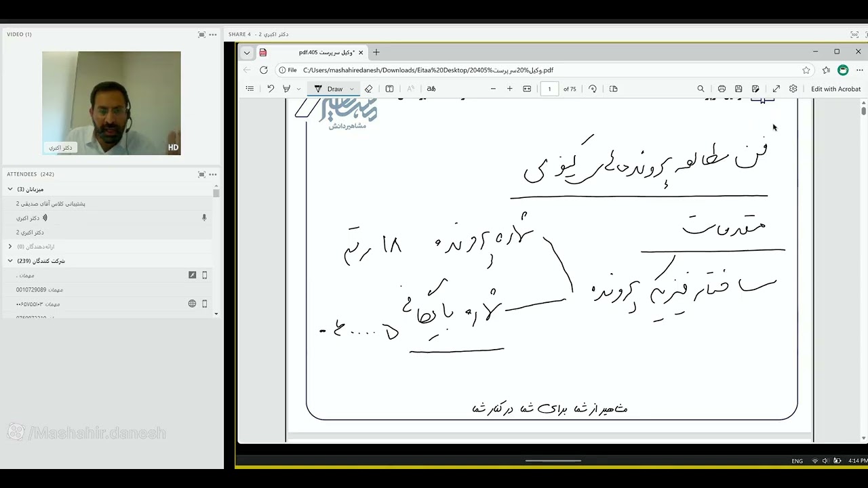Screen dimensions: 868x488
Task: Click the Save as icon
Action: (x=755, y=89)
